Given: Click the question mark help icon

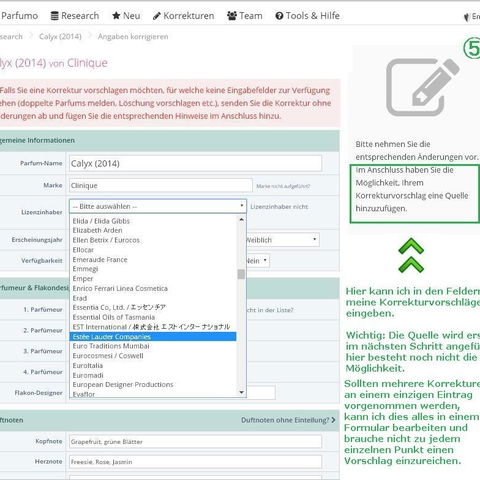Looking at the screenshot, I should [x=279, y=16].
